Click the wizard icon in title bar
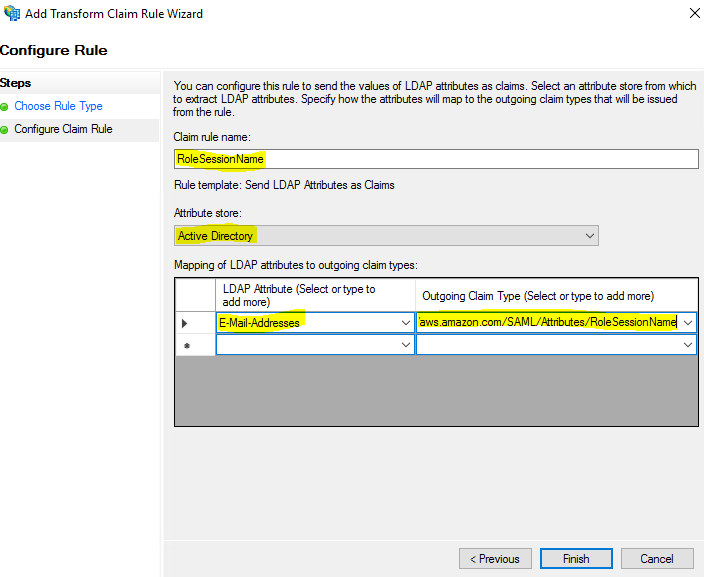 (11, 14)
